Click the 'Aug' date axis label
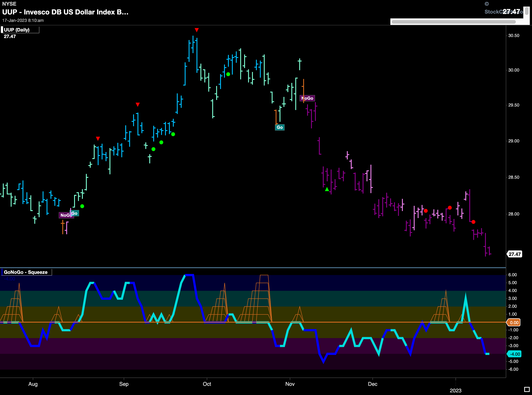The width and height of the screenshot is (532, 395). pyautogui.click(x=33, y=384)
